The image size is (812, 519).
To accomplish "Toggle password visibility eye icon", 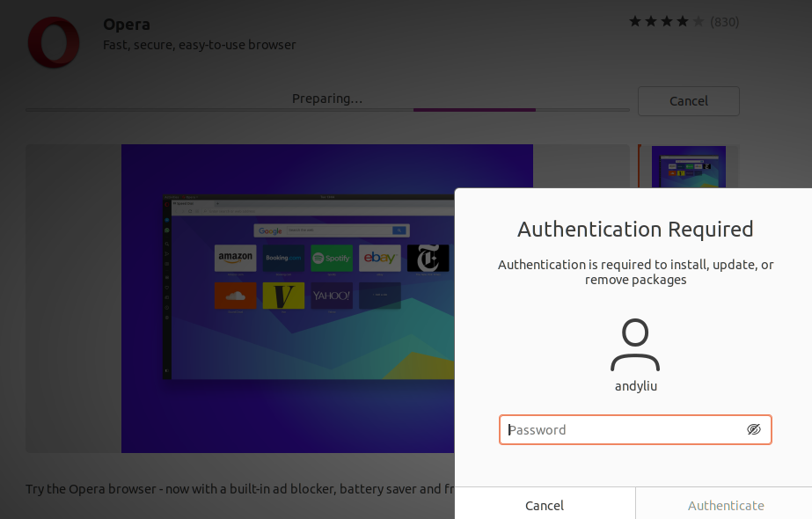I will 753,429.
